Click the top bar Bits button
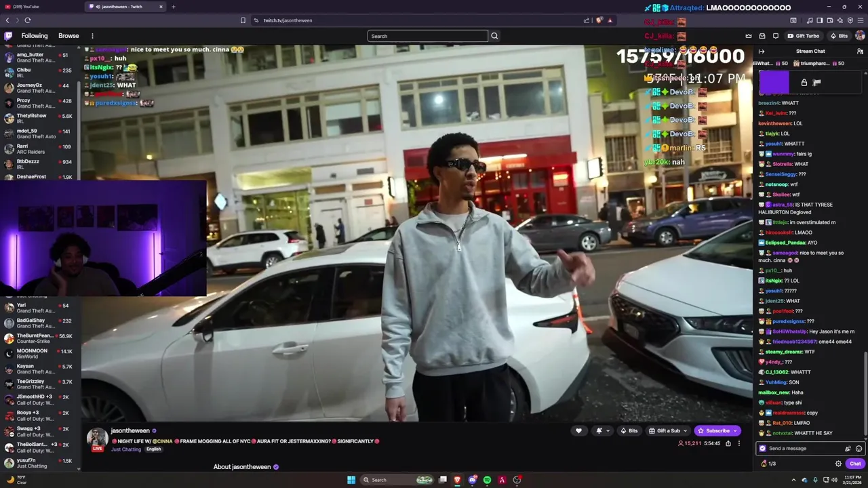868x488 pixels. coord(839,36)
